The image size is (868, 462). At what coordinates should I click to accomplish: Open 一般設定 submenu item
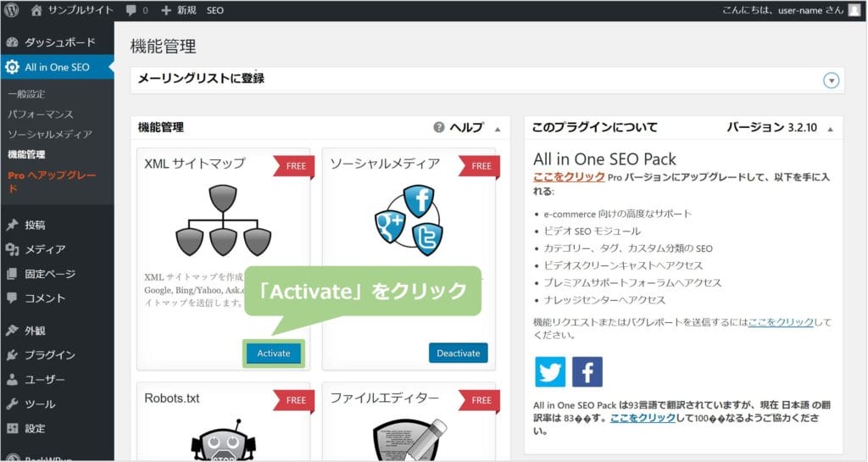point(26,94)
